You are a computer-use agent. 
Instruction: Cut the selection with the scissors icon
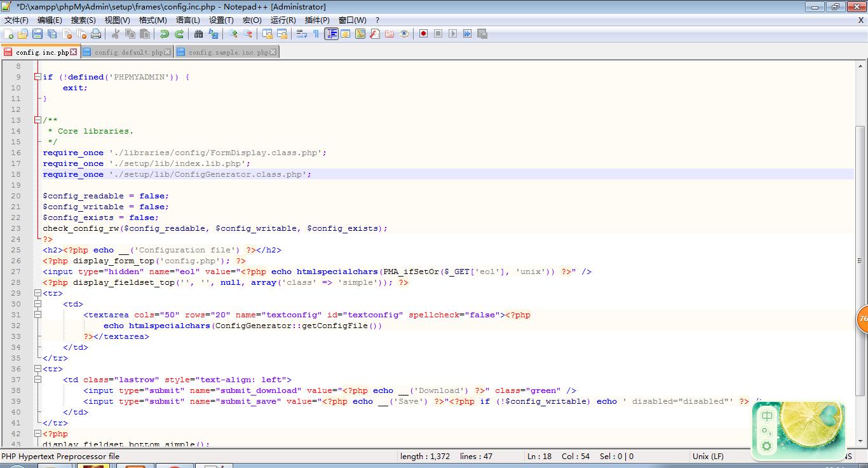(x=116, y=34)
